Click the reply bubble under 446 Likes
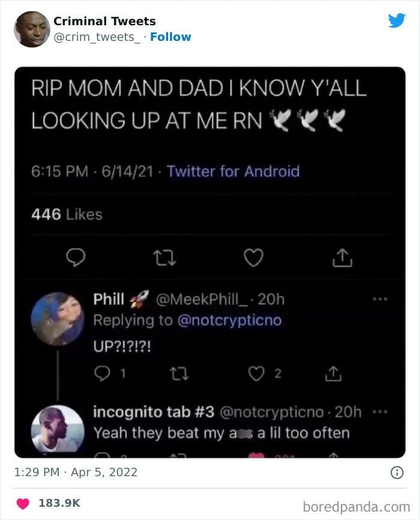The width and height of the screenshot is (420, 520). (x=76, y=258)
